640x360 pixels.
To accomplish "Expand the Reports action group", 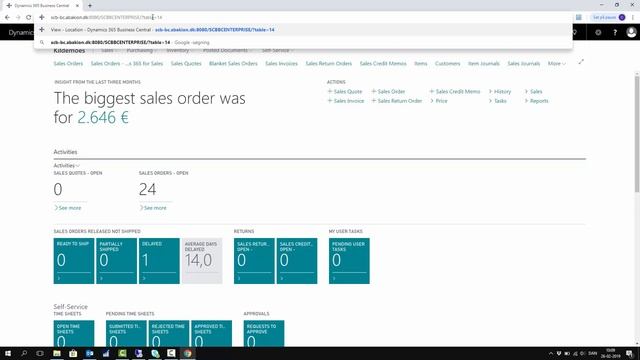I will click(x=537, y=101).
